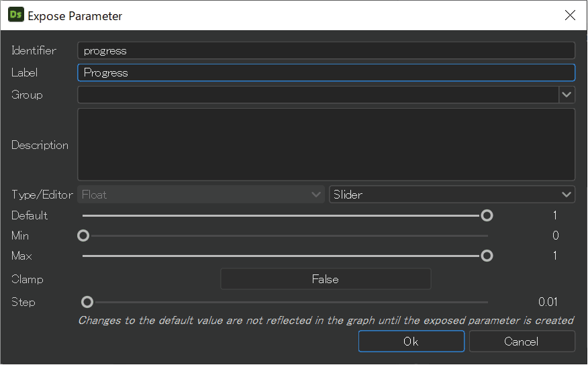The width and height of the screenshot is (588, 365).
Task: Click the Max slider handle
Action: (x=487, y=256)
